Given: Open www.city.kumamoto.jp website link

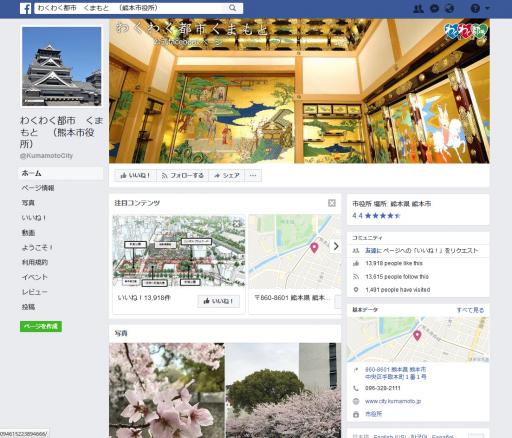Looking at the screenshot, I should (393, 401).
